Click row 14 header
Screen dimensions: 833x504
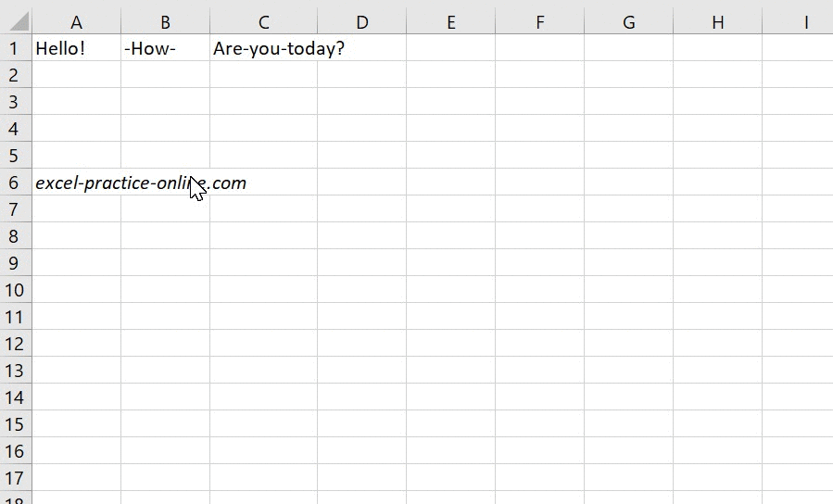pyautogui.click(x=14, y=397)
